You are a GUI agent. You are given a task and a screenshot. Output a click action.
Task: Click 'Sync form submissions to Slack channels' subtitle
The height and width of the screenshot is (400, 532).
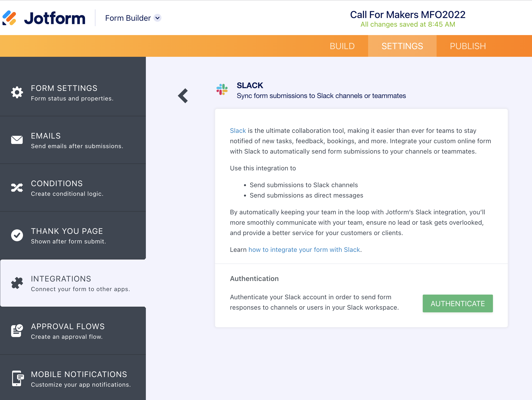coord(321,96)
